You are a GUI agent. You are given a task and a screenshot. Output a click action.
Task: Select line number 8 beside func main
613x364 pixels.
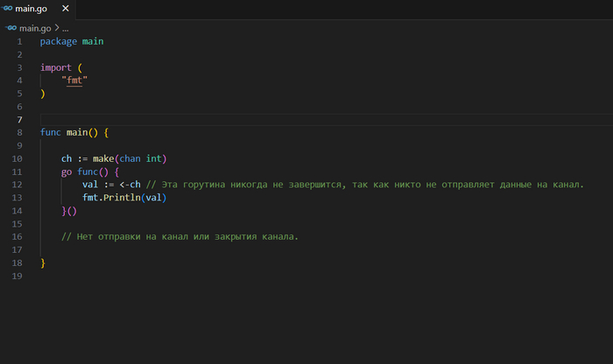coord(18,132)
